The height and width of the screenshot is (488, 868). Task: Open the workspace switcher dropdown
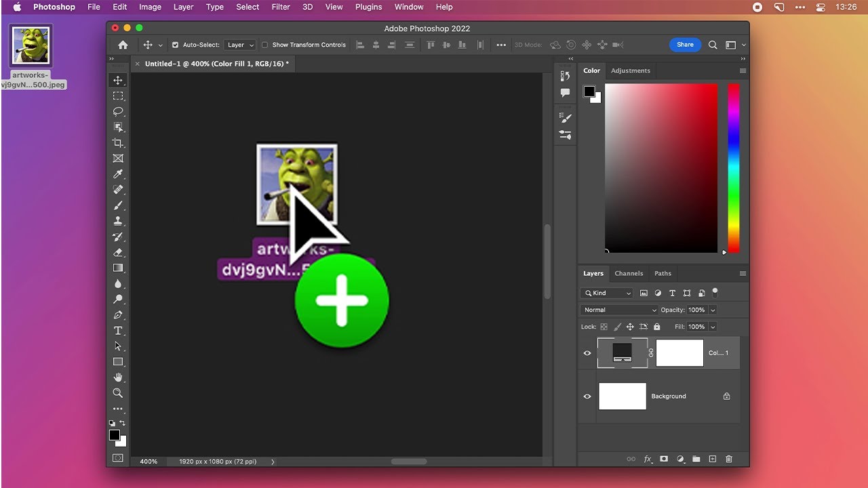click(x=734, y=45)
